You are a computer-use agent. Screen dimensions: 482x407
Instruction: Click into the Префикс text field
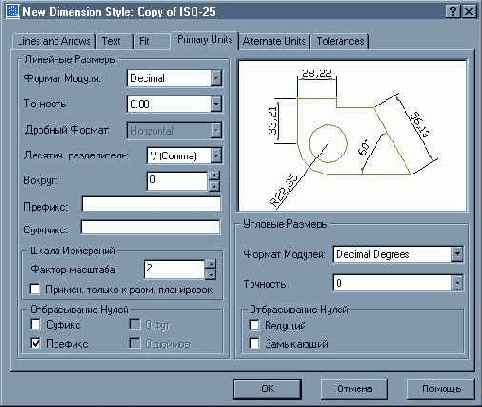pyautogui.click(x=151, y=204)
